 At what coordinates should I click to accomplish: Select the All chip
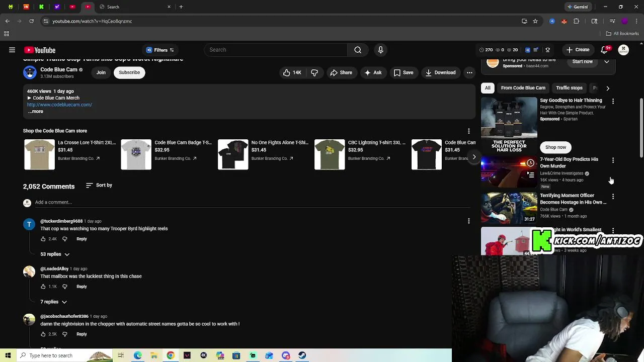tap(488, 88)
